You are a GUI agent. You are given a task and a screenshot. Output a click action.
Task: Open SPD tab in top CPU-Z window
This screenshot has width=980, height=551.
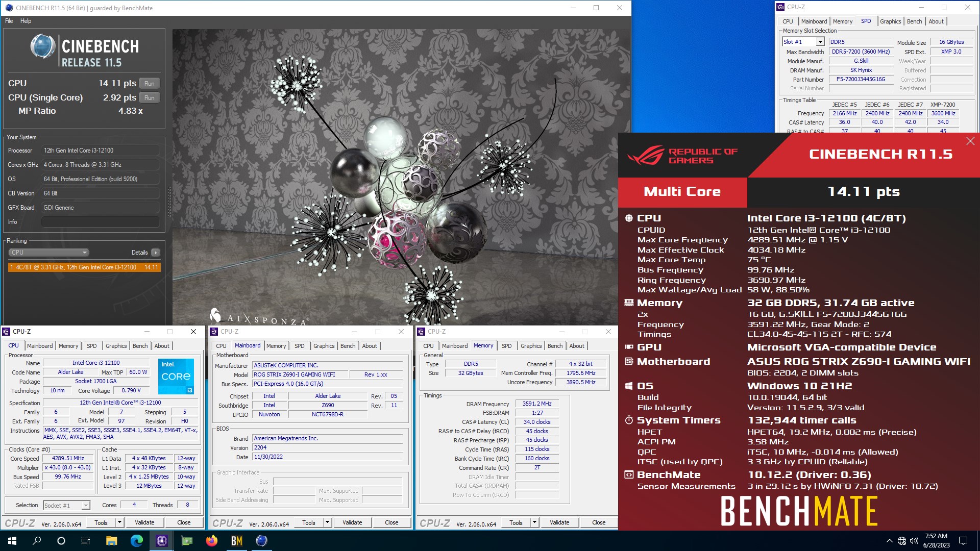coord(866,21)
